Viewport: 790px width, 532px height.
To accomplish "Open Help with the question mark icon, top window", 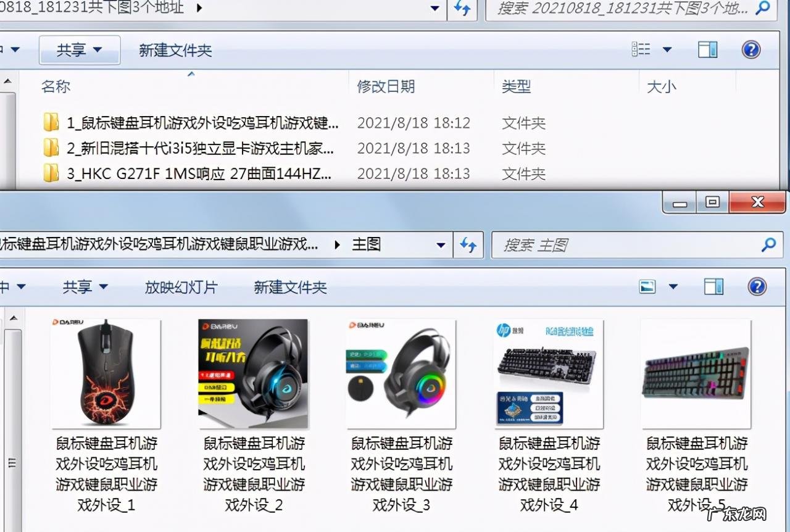I will (750, 49).
